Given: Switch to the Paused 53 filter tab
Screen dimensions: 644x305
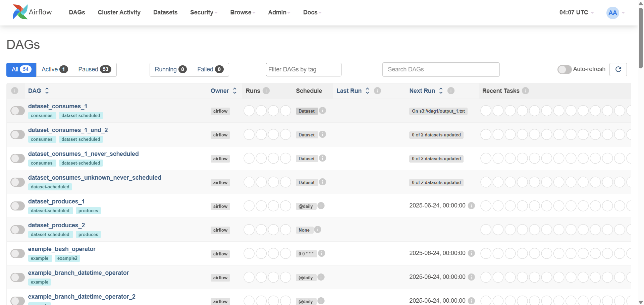Looking at the screenshot, I should 95,69.
